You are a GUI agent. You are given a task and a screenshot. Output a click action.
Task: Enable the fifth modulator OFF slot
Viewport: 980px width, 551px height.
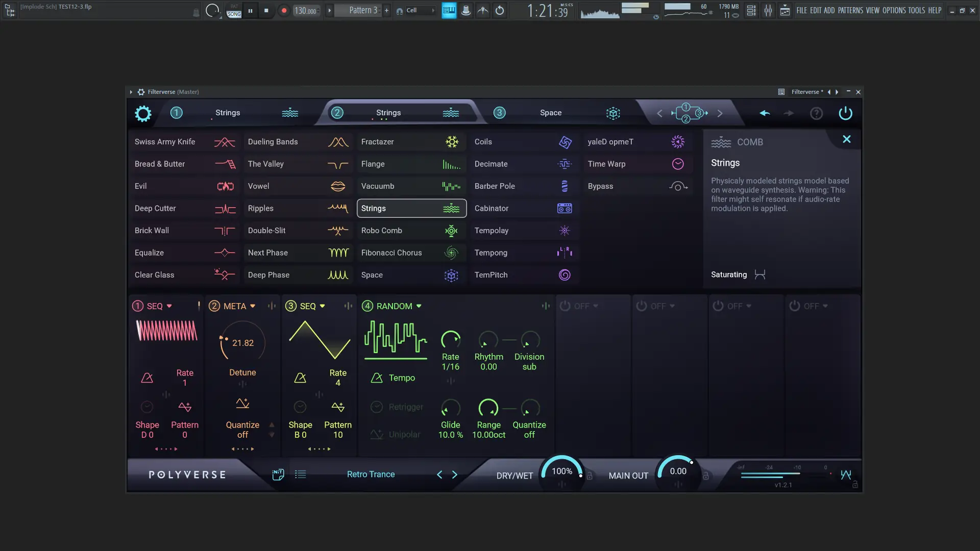pos(565,306)
